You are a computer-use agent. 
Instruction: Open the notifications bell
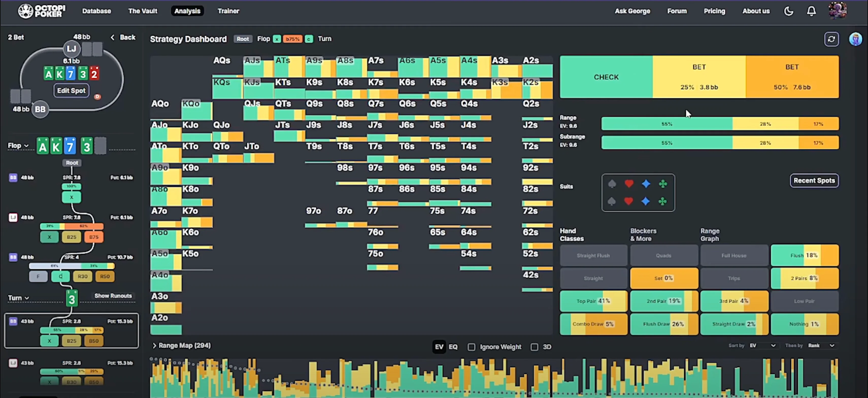(x=811, y=11)
